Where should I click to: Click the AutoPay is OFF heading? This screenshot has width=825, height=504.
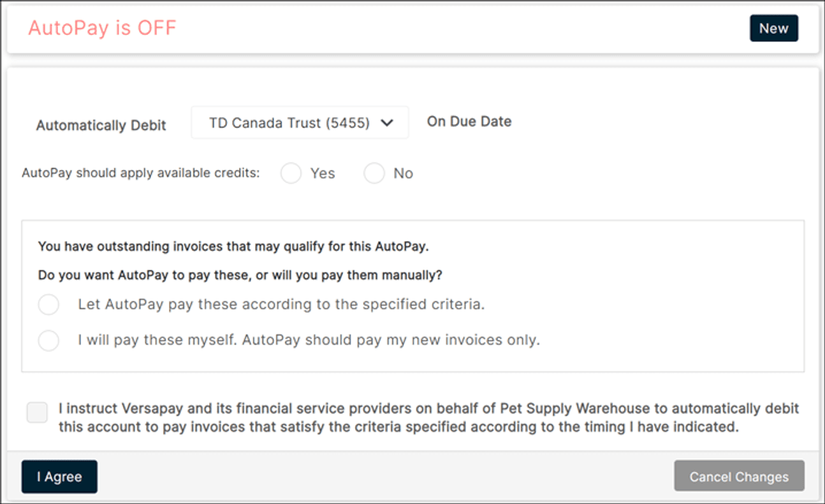coord(102,29)
